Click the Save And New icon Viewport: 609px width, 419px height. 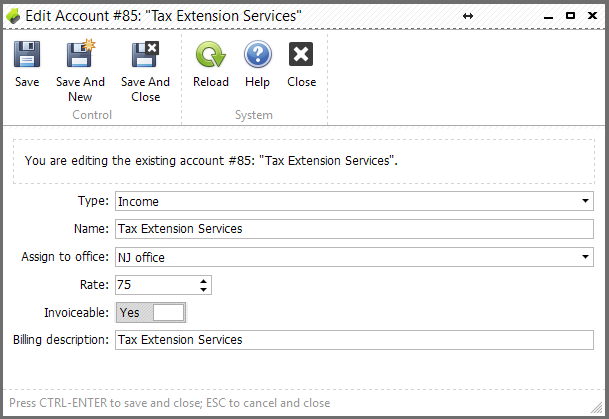coord(81,54)
